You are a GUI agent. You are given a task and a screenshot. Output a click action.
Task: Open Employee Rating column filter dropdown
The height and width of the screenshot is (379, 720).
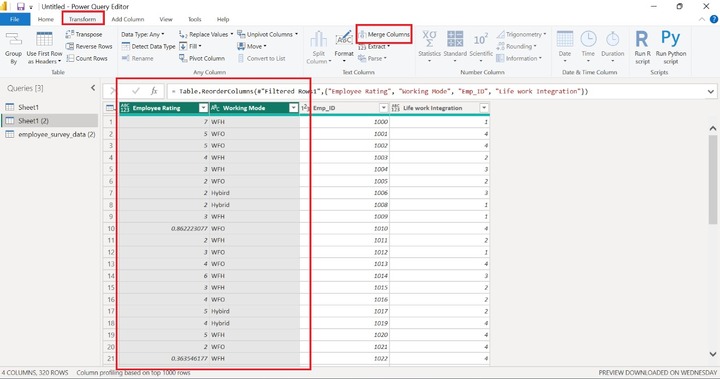pos(203,108)
